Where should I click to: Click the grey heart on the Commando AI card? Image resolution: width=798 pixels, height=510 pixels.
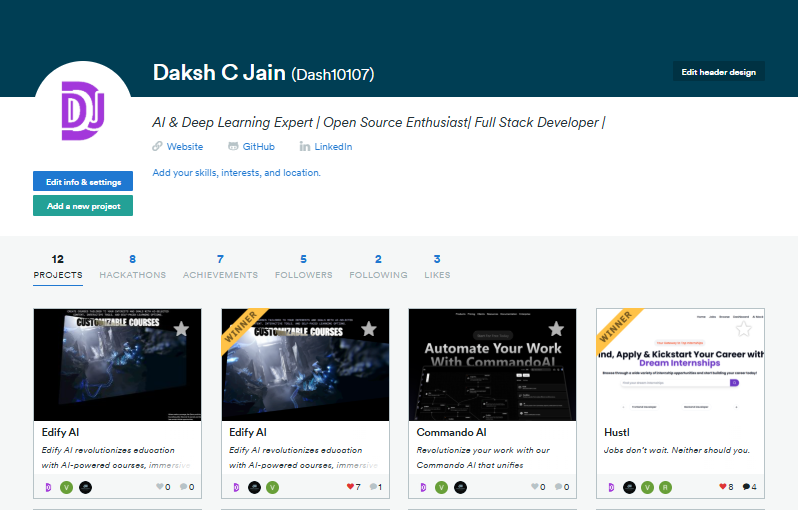click(x=535, y=487)
